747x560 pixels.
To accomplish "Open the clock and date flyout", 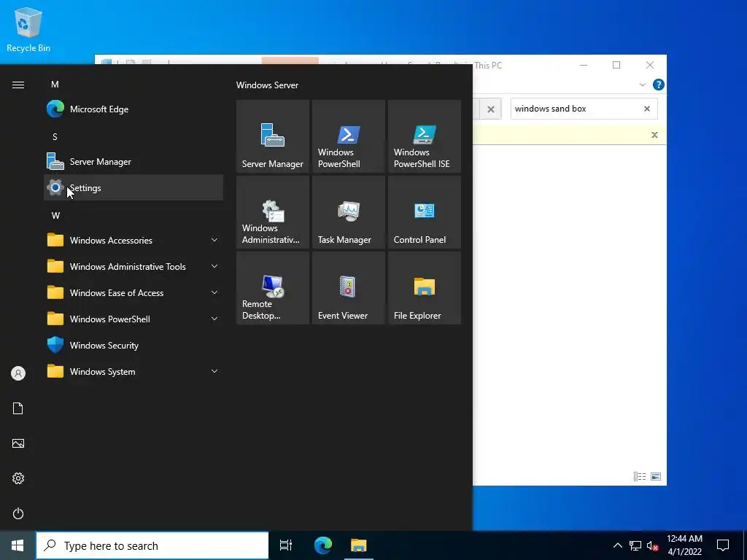I will [x=684, y=545].
